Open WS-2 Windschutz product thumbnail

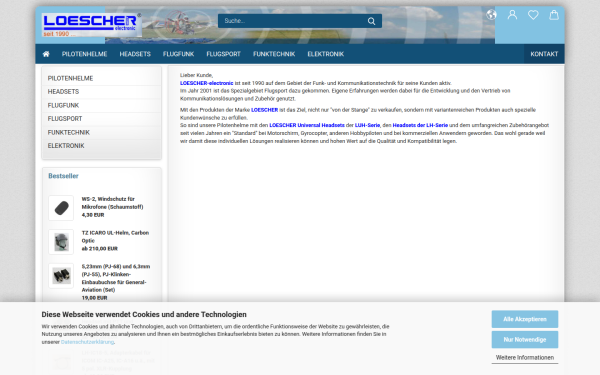61,208
